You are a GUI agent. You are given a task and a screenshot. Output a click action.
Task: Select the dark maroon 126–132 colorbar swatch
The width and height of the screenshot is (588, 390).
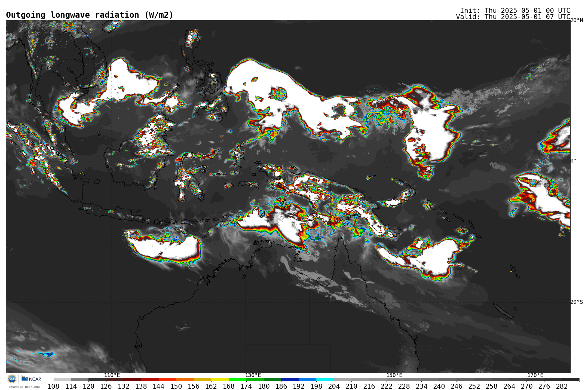point(115,379)
